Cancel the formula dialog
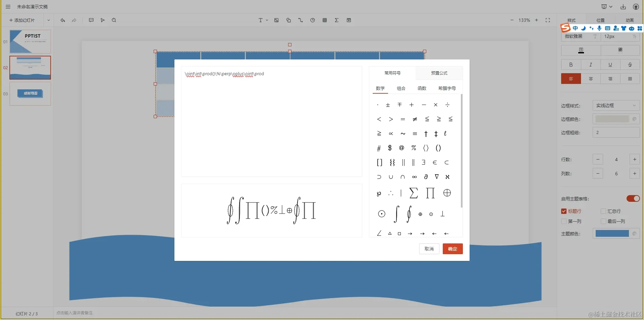This screenshot has width=644, height=320. point(429,249)
